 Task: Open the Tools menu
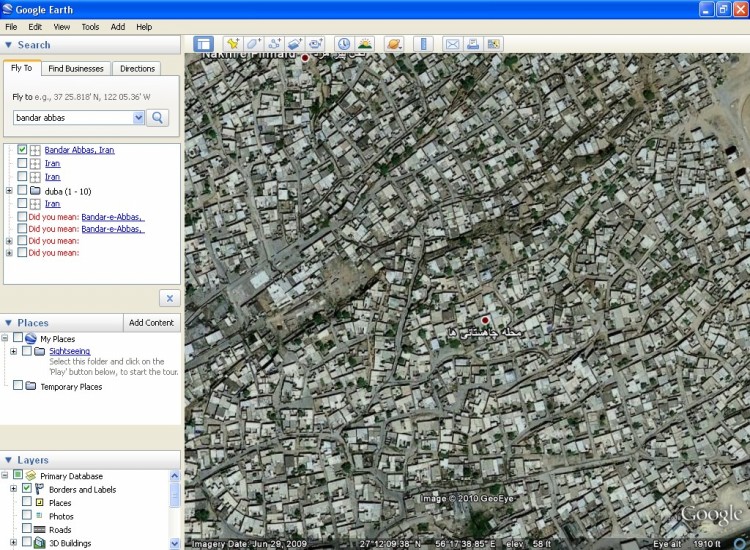90,27
